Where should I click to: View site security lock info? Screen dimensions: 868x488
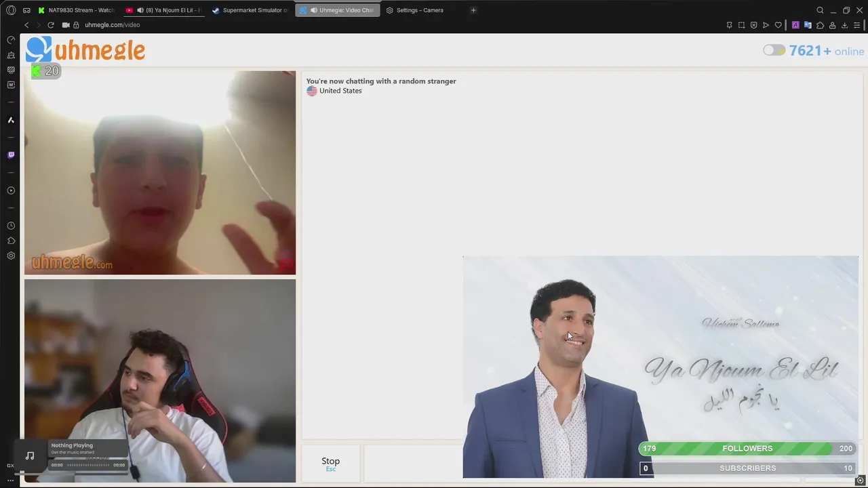(76, 25)
